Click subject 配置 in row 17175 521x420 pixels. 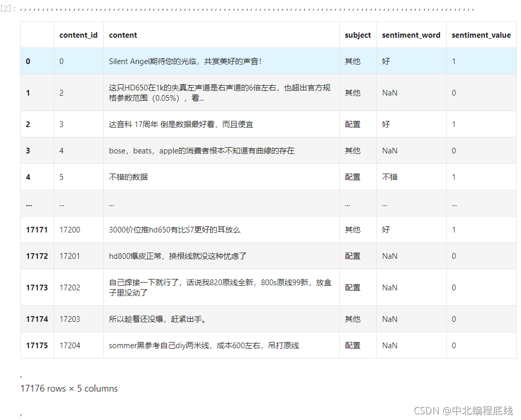(x=353, y=346)
